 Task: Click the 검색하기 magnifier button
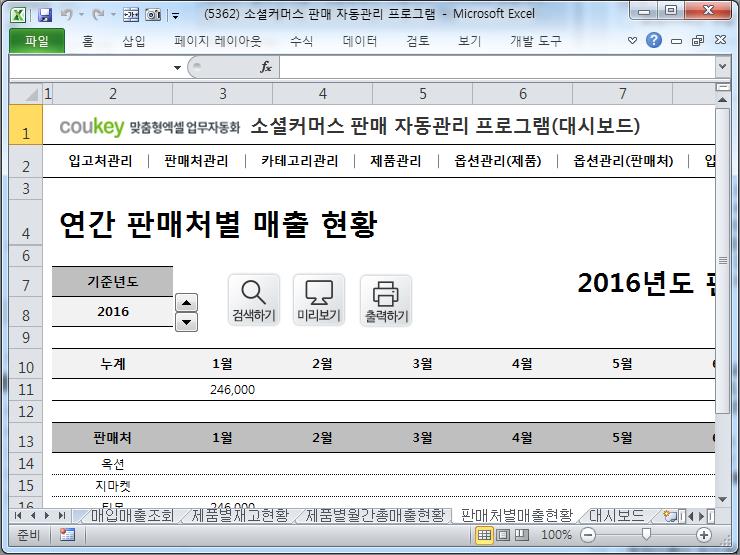pos(254,300)
